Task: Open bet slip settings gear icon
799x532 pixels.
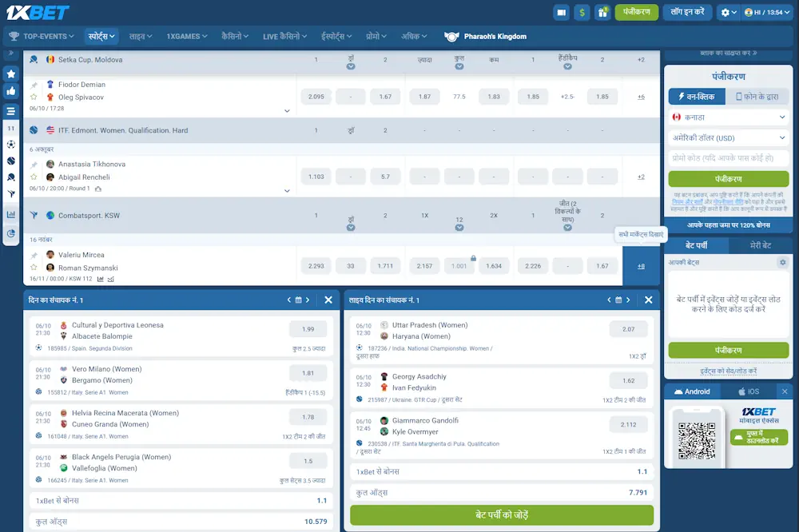Action: [782, 262]
